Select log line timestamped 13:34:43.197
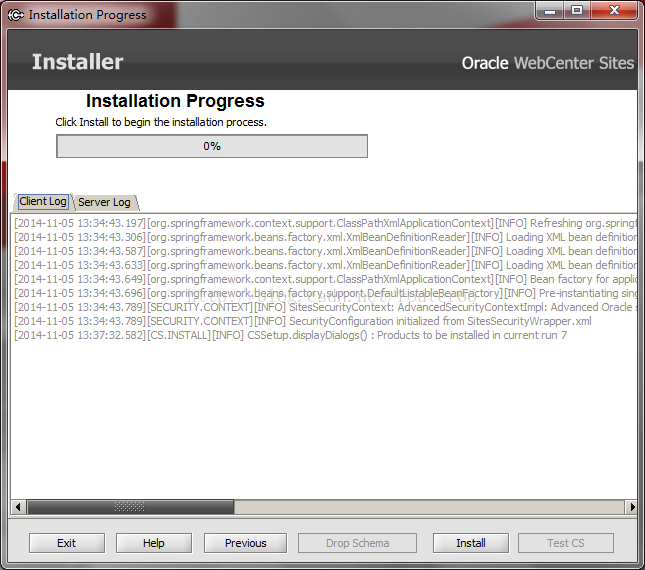645x570 pixels. (325, 223)
